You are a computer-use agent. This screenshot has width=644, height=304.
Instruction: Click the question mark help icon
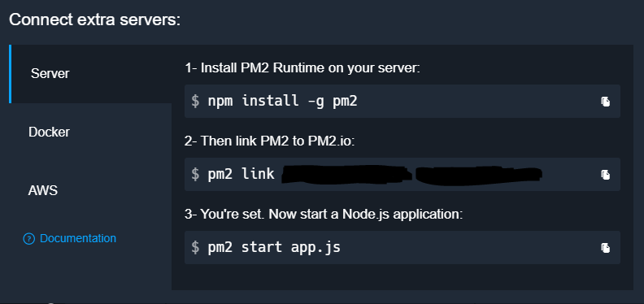click(29, 238)
